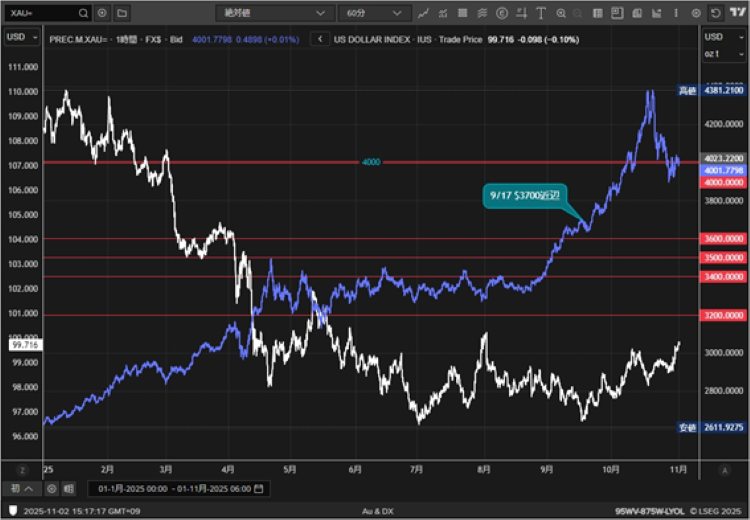Click the XAU= symbol search field
The height and width of the screenshot is (520, 750).
pos(45,14)
